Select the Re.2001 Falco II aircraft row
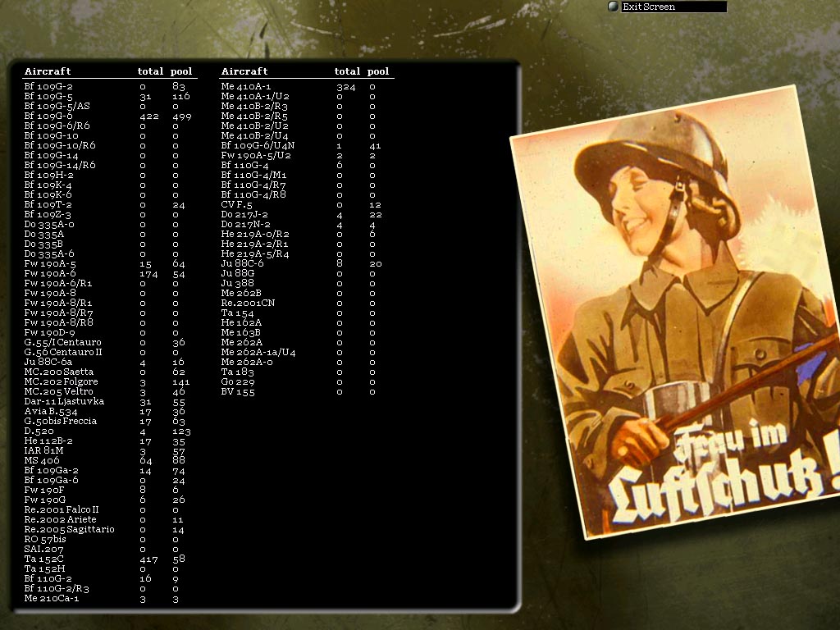Screen dimensions: 840x630 pos(109,510)
